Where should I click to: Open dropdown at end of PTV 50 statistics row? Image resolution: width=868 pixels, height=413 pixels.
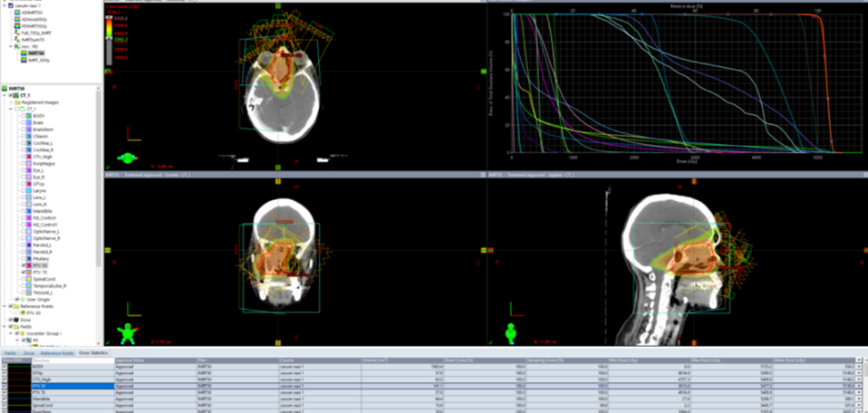(x=859, y=386)
